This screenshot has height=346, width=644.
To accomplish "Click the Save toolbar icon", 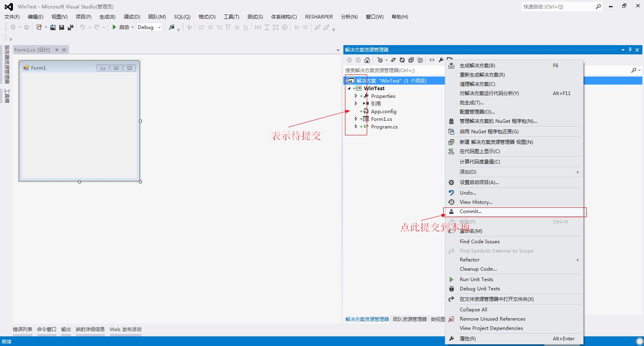I will pyautogui.click(x=62, y=27).
